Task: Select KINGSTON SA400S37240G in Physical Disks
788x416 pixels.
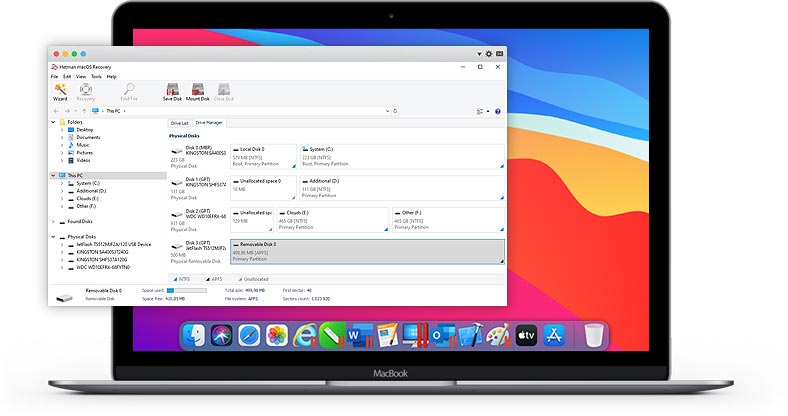Action: (102, 252)
